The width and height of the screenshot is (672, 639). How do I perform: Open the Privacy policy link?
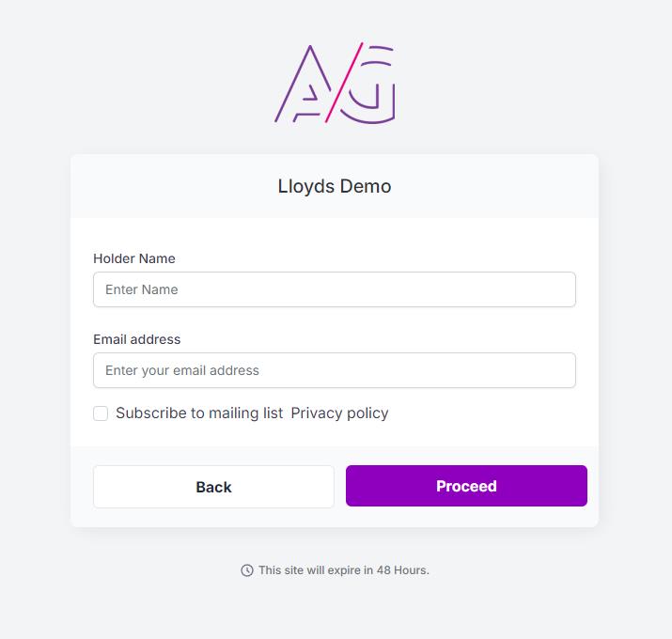(x=339, y=413)
